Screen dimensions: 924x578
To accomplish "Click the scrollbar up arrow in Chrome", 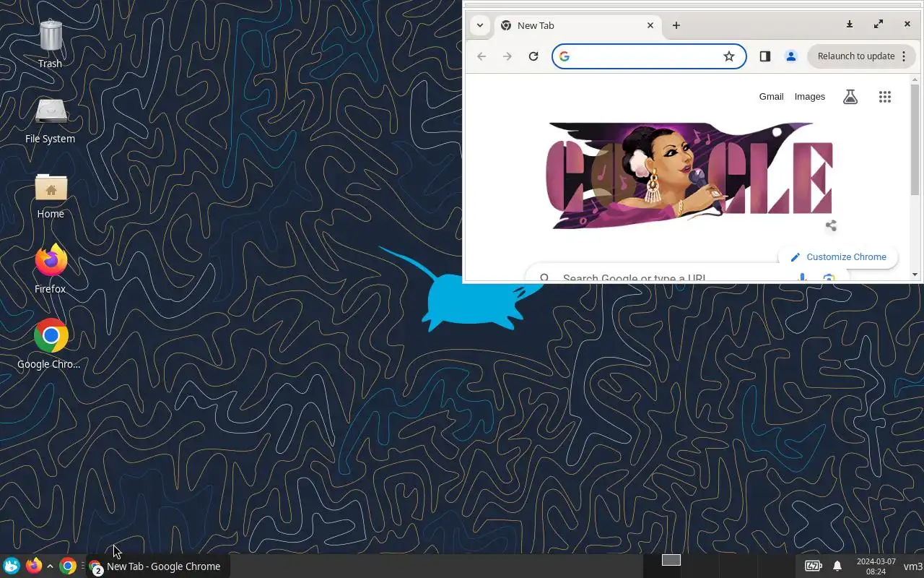I will (x=915, y=79).
